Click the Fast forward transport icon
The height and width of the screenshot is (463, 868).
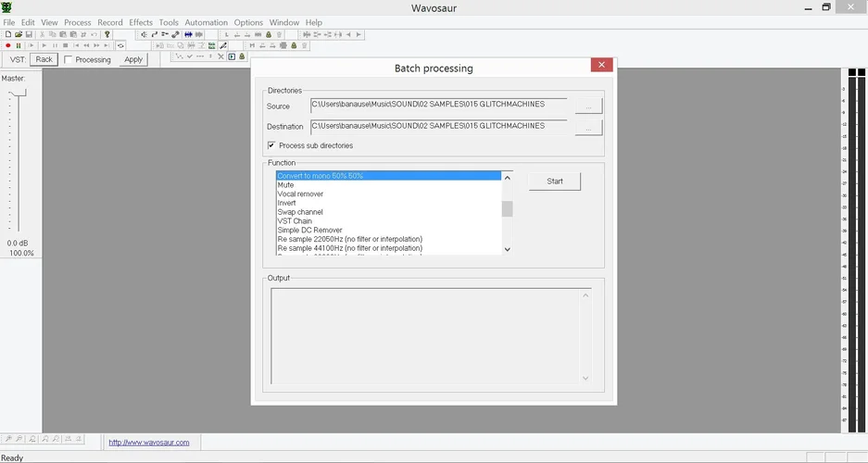tap(97, 45)
